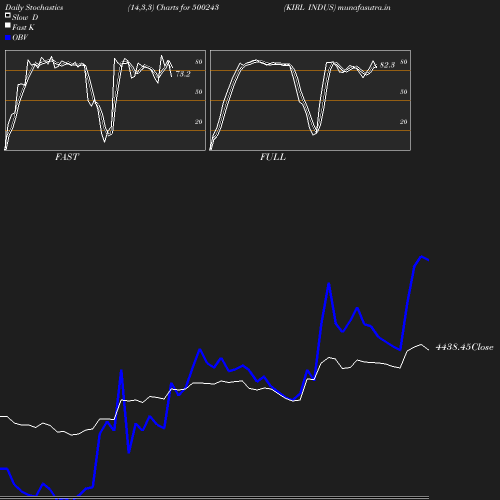
Task: Click the peak of the blue OBV line
Action: pyautogui.click(x=421, y=257)
